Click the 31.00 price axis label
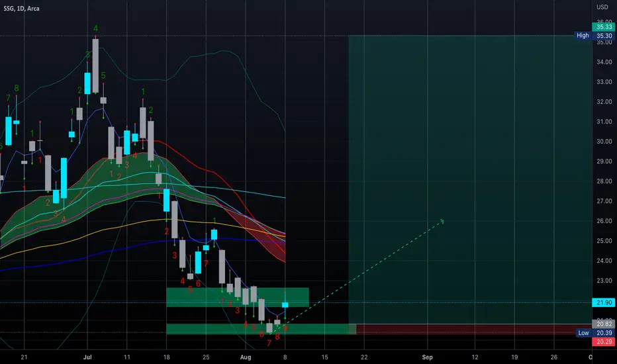The height and width of the screenshot is (364, 617). pos(604,122)
